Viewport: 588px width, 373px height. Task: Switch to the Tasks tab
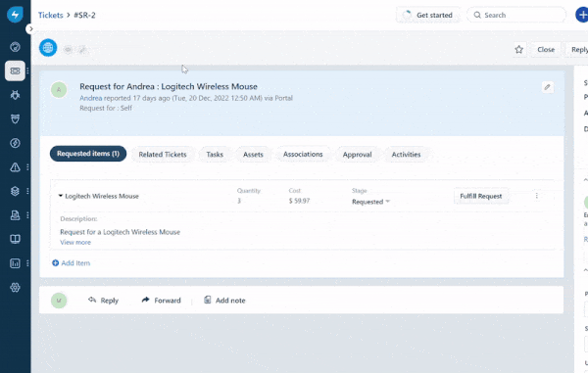pos(215,155)
